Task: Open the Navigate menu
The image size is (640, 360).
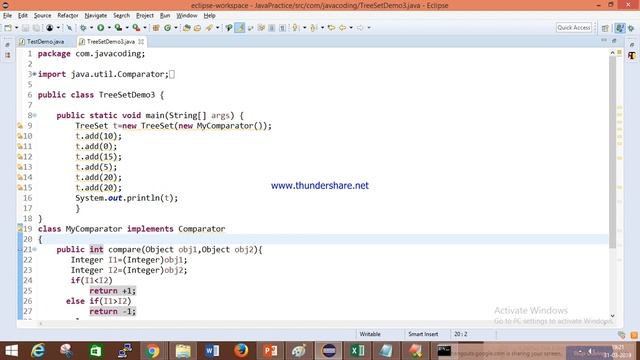Action: [96, 16]
